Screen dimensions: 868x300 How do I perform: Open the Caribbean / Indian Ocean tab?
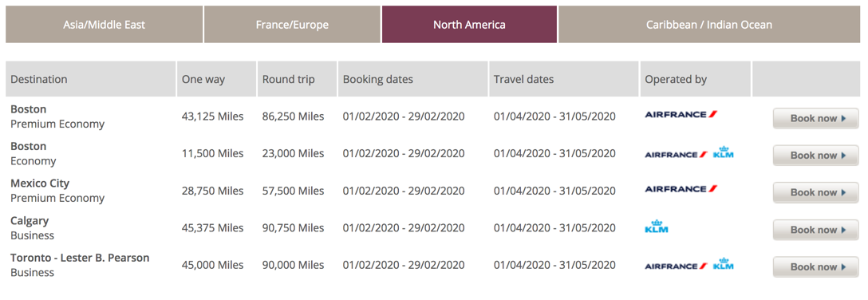pos(709,25)
